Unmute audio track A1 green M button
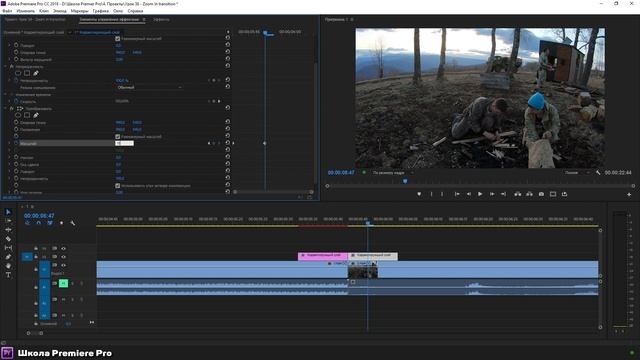The image size is (640, 360). pos(63,283)
